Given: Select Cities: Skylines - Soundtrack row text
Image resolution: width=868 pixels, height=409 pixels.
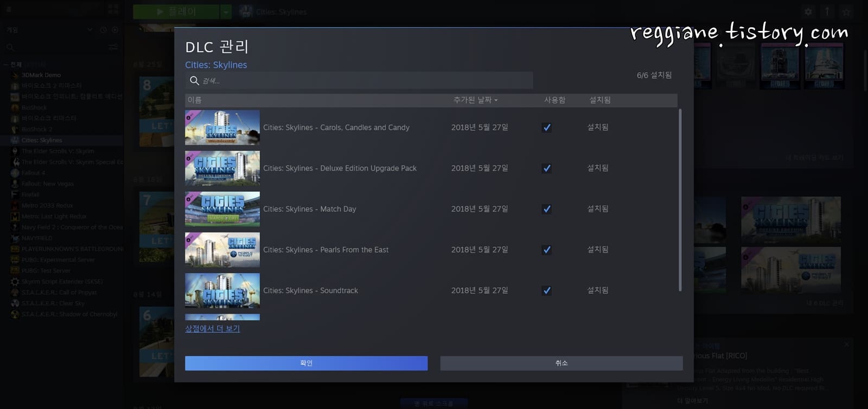Looking at the screenshot, I should [310, 291].
